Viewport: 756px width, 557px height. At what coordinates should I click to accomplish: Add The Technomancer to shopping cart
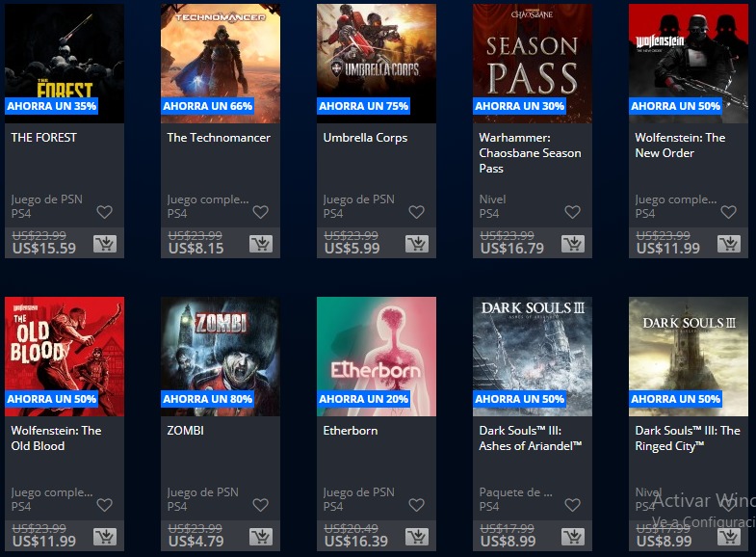click(261, 244)
